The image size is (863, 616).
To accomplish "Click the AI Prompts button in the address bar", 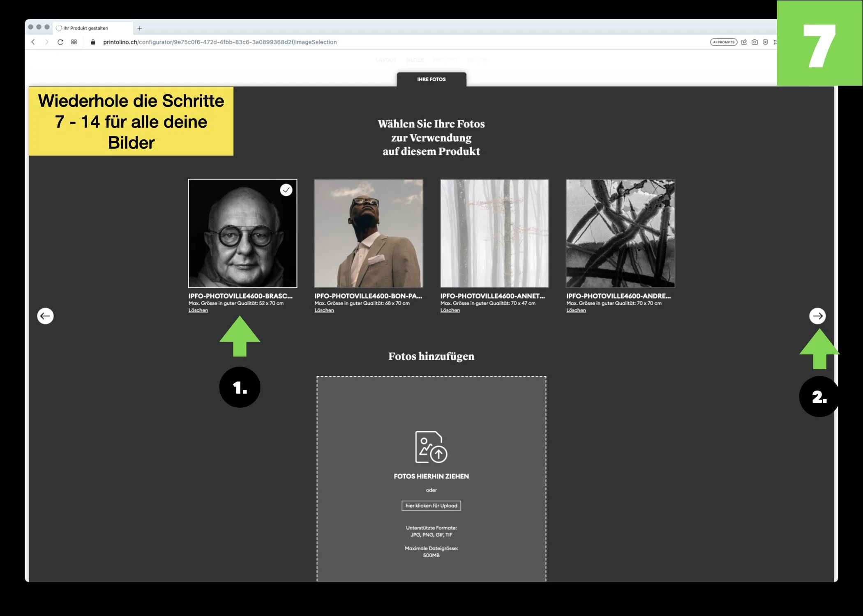I will (723, 42).
